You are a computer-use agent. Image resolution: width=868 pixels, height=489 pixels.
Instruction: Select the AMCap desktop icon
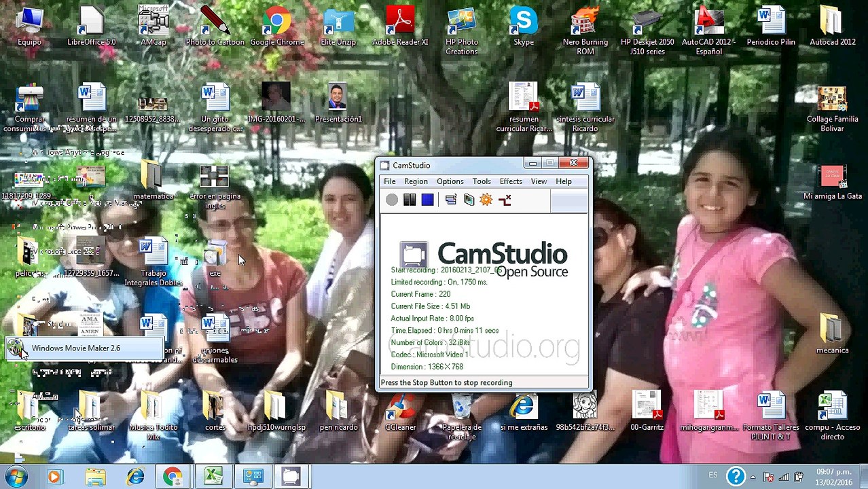153,27
